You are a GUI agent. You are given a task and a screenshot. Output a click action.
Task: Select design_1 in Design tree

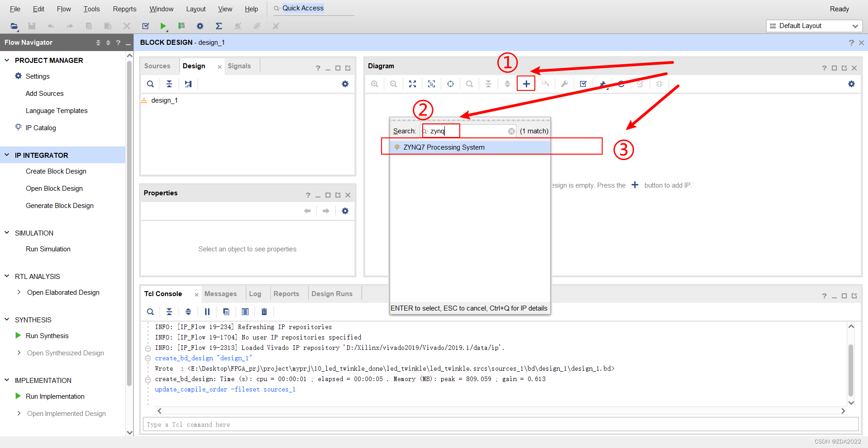pyautogui.click(x=165, y=100)
